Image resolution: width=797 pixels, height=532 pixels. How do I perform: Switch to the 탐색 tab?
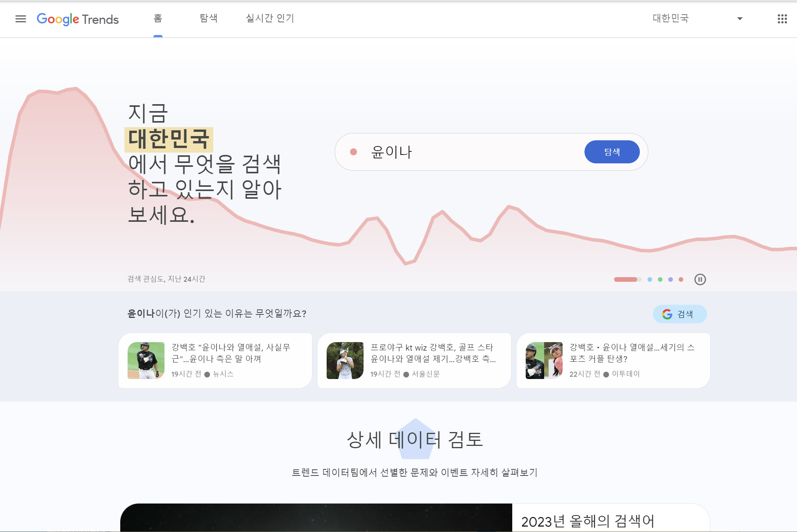click(x=208, y=18)
